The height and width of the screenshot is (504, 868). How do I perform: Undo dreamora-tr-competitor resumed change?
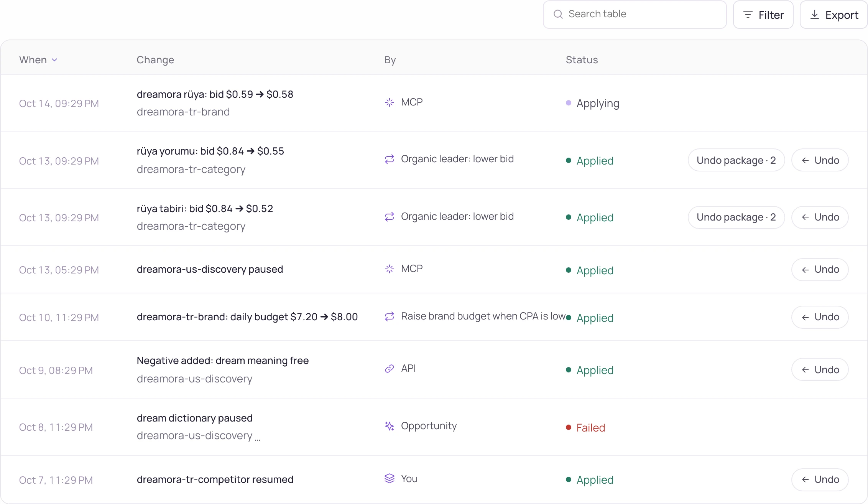point(820,480)
